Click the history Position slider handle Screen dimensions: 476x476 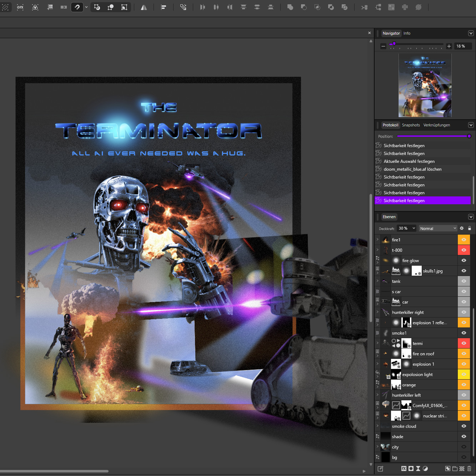coord(469,136)
